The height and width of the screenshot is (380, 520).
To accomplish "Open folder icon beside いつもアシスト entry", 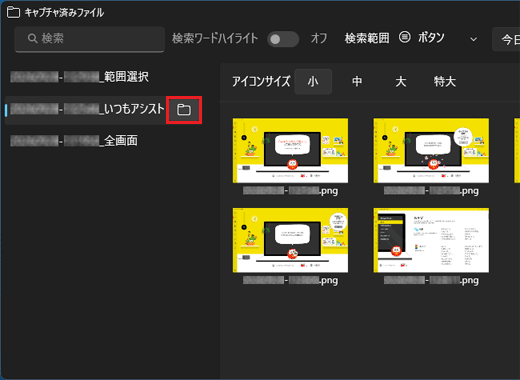I will (x=184, y=110).
